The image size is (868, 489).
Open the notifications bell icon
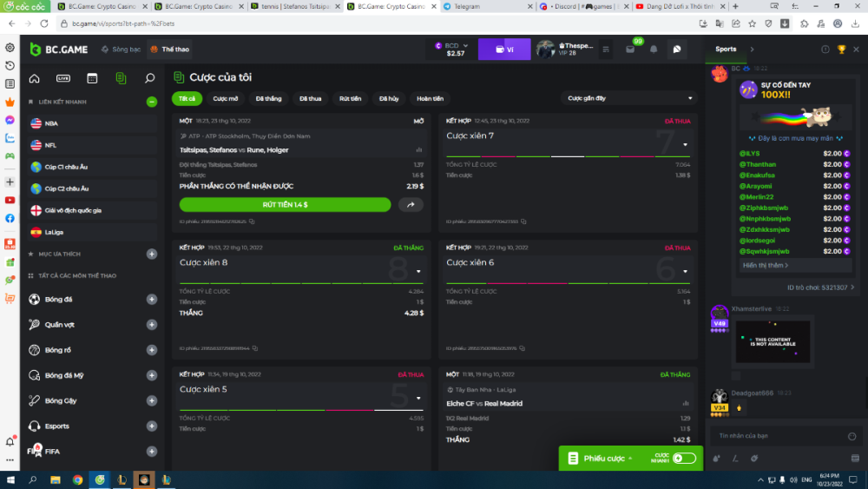pos(654,50)
